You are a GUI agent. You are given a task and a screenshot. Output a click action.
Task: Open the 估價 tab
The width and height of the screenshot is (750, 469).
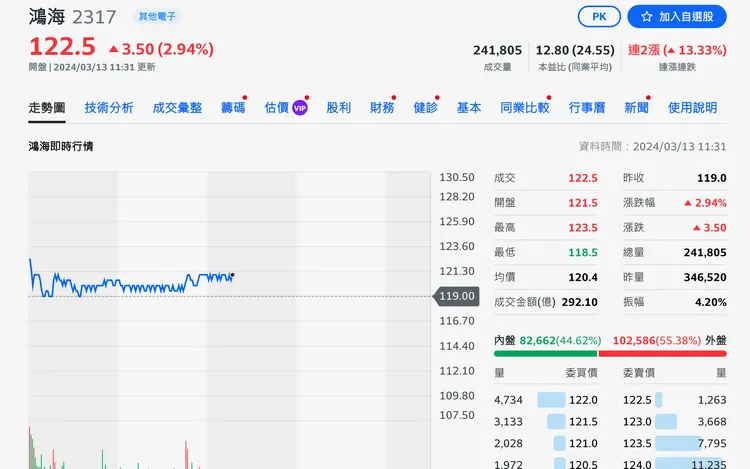point(276,108)
